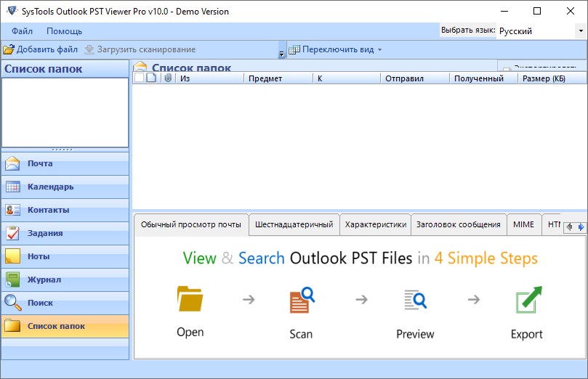Select Календарь in navigation pane
588x379 pixels.
(65, 187)
